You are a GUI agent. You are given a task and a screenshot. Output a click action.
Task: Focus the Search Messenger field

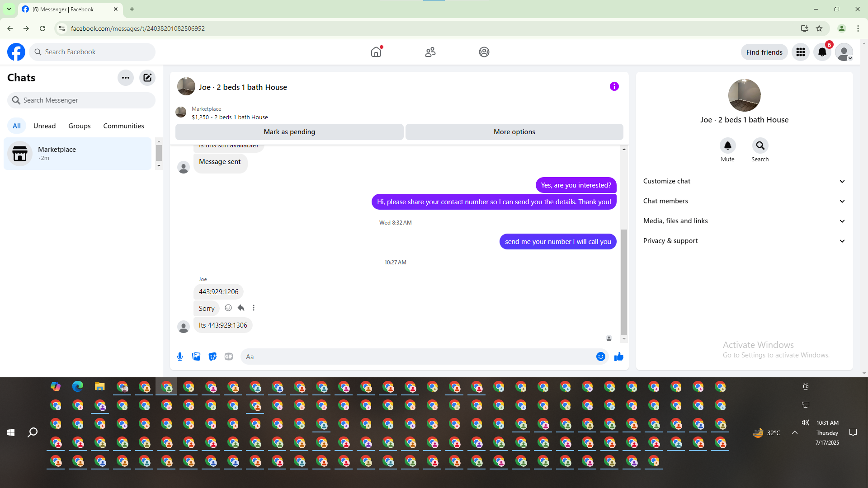click(x=81, y=100)
